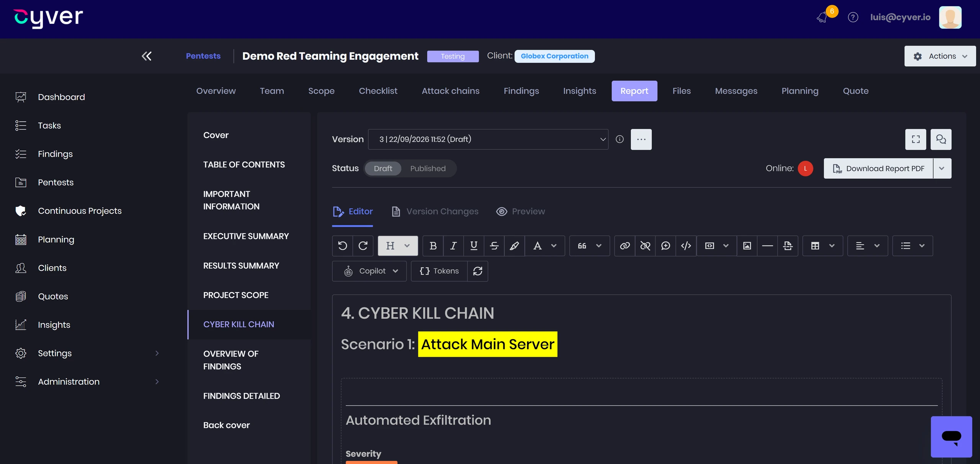Open the font color picker dropdown
The height and width of the screenshot is (464, 980).
pyautogui.click(x=545, y=246)
